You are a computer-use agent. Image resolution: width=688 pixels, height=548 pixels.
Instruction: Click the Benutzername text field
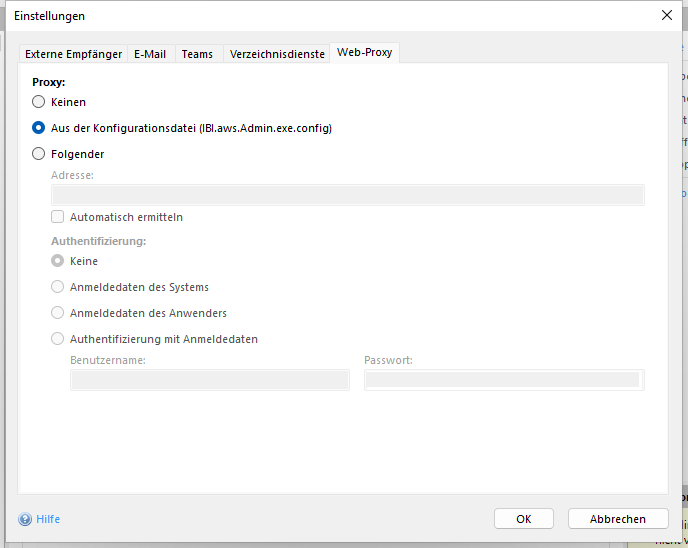click(x=209, y=380)
